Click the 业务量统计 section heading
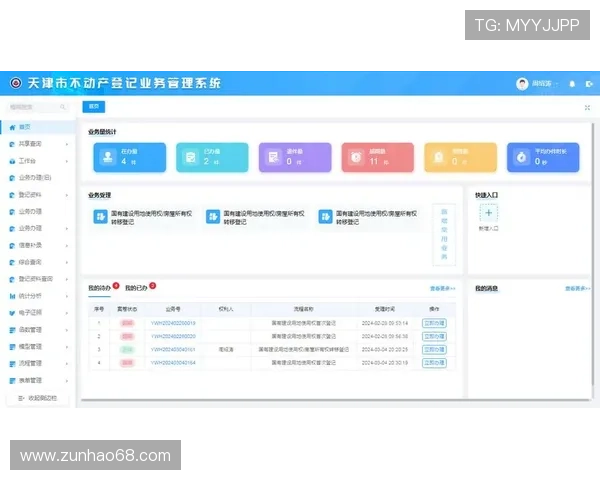This screenshot has height=480, width=600. (102, 132)
